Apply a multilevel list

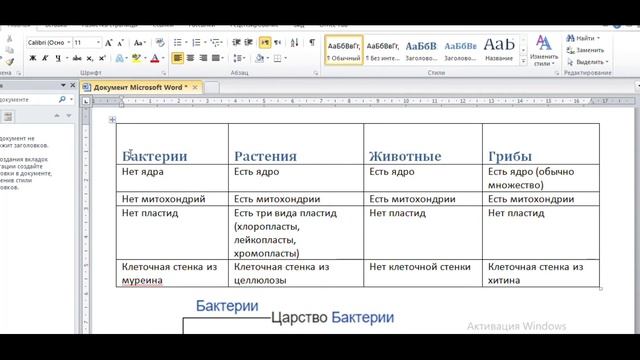point(215,42)
